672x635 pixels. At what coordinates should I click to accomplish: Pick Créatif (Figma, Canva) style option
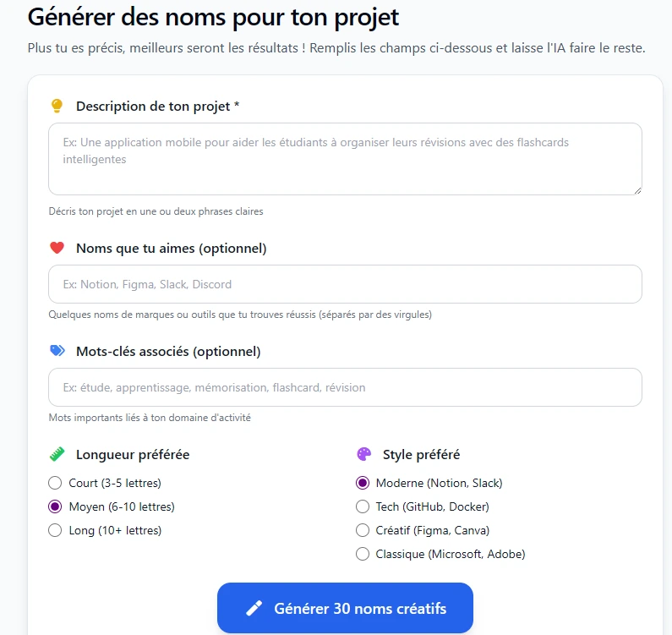pyautogui.click(x=363, y=530)
